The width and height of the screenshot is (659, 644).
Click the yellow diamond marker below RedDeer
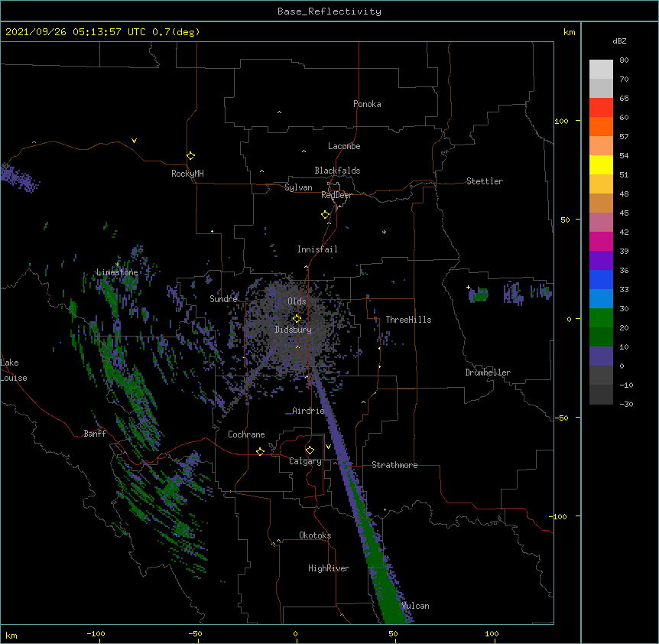click(326, 215)
